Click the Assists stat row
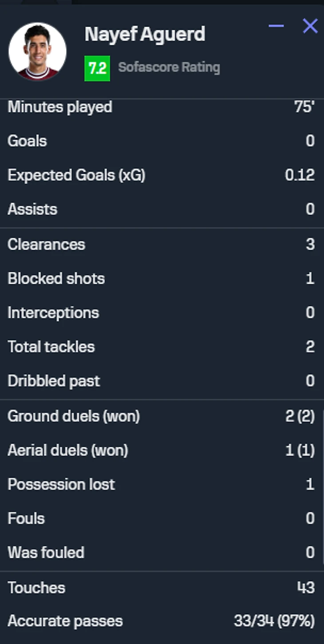The width and height of the screenshot is (324, 644). pyautogui.click(x=161, y=209)
